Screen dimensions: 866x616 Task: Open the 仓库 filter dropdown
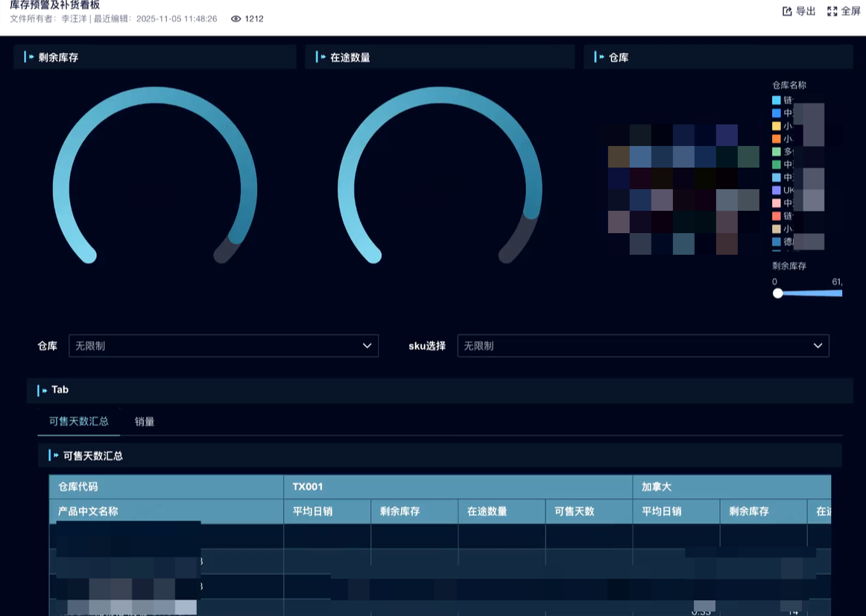click(224, 346)
